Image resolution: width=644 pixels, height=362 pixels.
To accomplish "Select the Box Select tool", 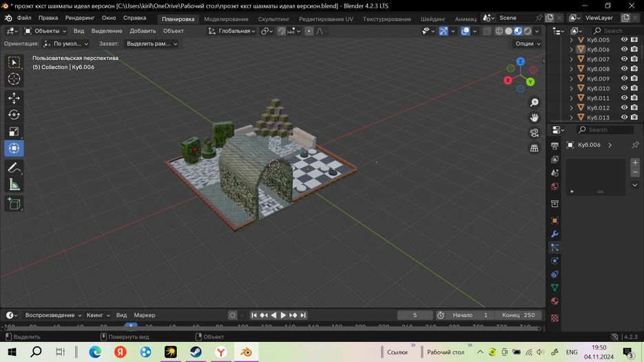I will pyautogui.click(x=14, y=62).
